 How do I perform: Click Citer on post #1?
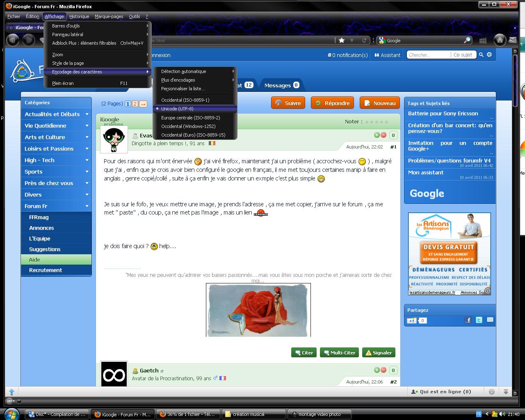point(304,352)
